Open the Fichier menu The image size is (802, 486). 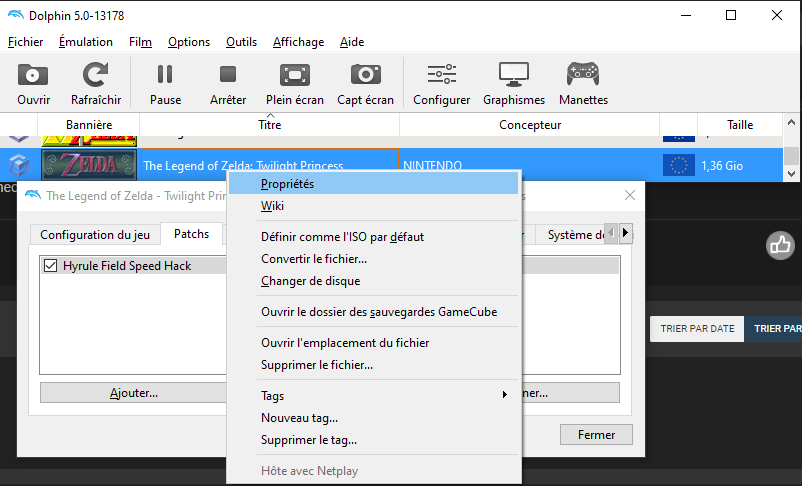(x=26, y=42)
